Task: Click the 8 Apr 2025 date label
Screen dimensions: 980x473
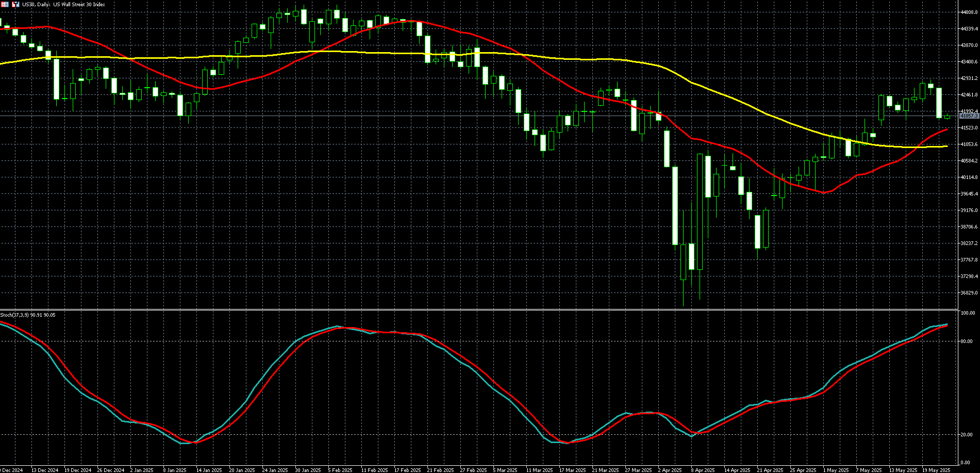Action: [x=703, y=470]
